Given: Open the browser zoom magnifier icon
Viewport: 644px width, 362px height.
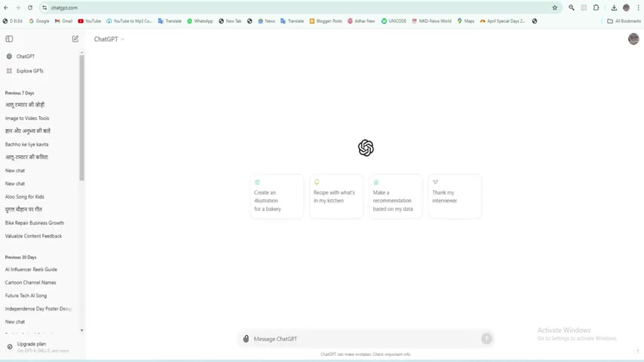Looking at the screenshot, I should pos(572,8).
